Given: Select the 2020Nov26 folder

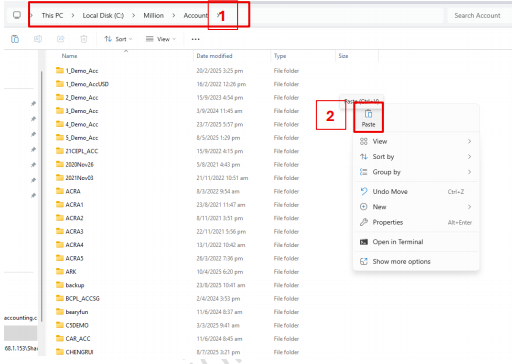Looking at the screenshot, I should click(79, 164).
